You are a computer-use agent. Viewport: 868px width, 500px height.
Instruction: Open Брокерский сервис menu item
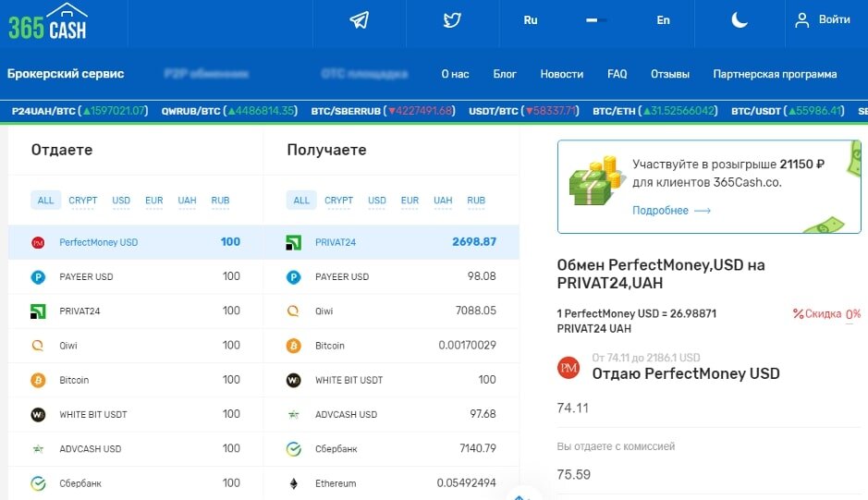[x=66, y=74]
